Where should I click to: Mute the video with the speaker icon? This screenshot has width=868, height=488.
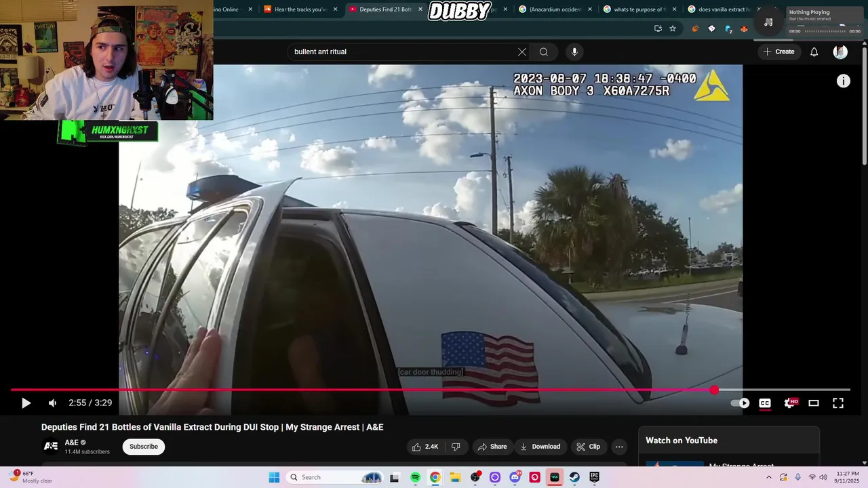pos(52,403)
